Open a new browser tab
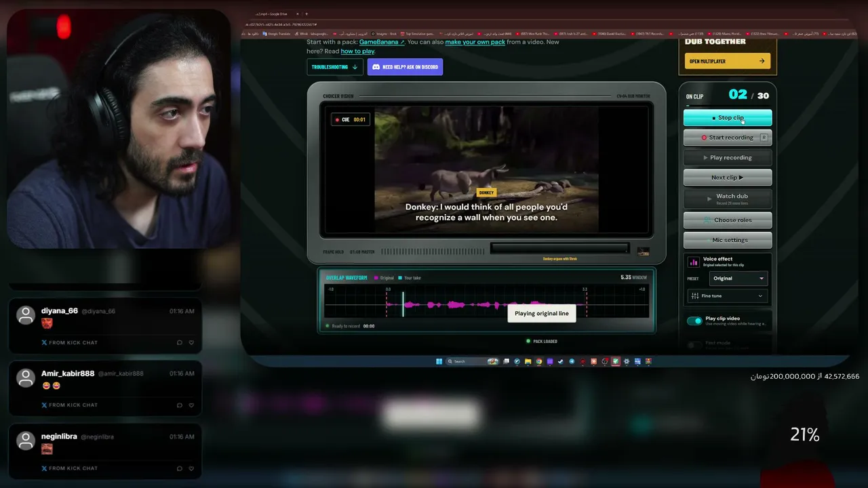Viewport: 868px width, 488px height. coord(306,14)
